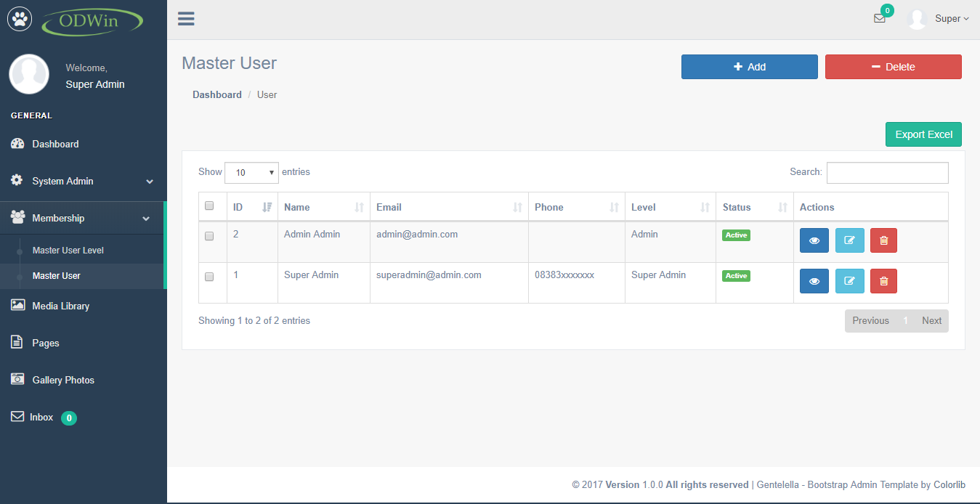Sort the table by the Status column
The height and width of the screenshot is (504, 980).
[755, 207]
